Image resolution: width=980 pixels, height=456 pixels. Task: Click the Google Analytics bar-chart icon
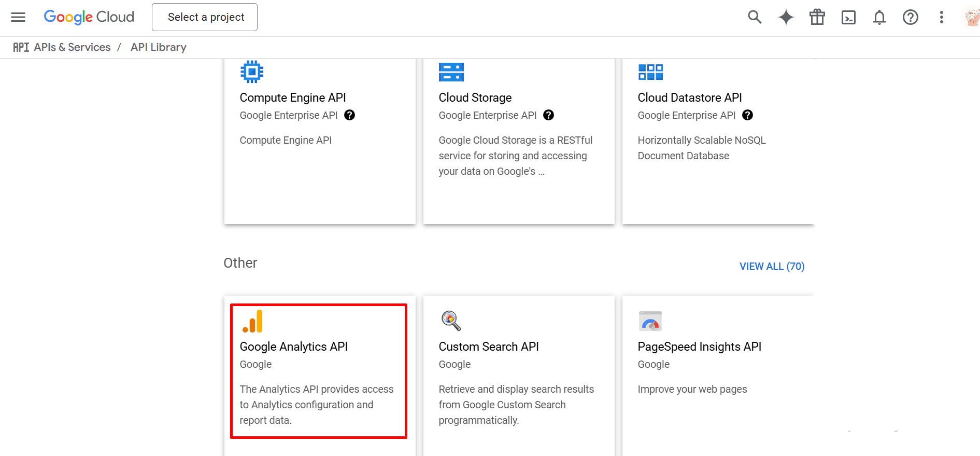[x=252, y=321]
